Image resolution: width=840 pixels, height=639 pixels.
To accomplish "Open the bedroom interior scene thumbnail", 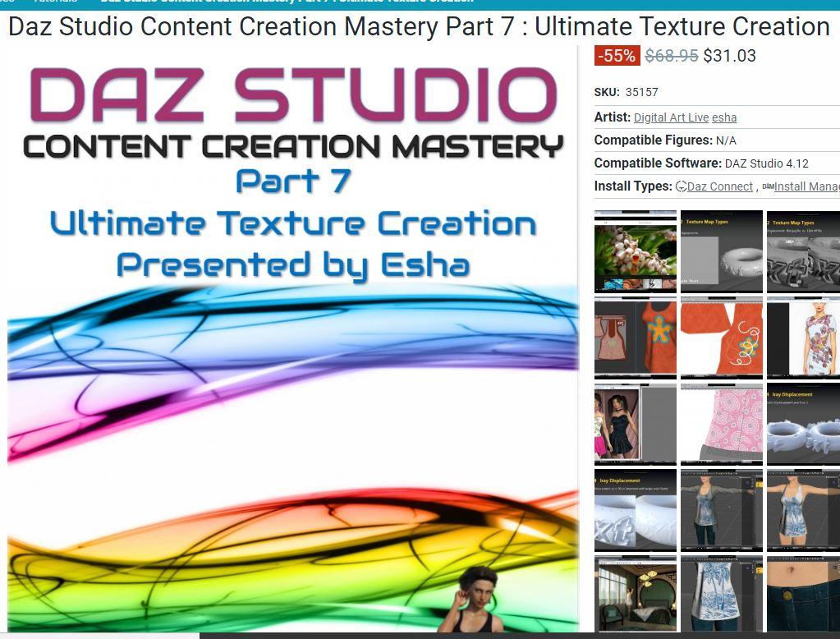I will (636, 594).
